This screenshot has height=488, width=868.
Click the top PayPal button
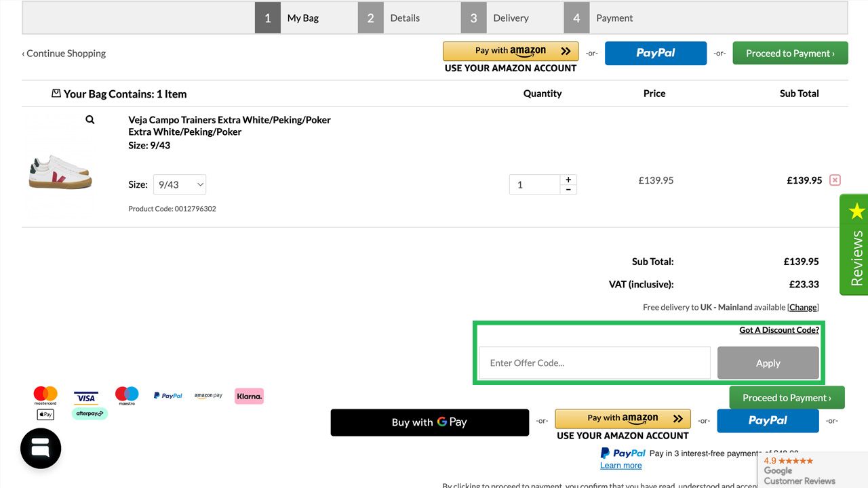656,53
